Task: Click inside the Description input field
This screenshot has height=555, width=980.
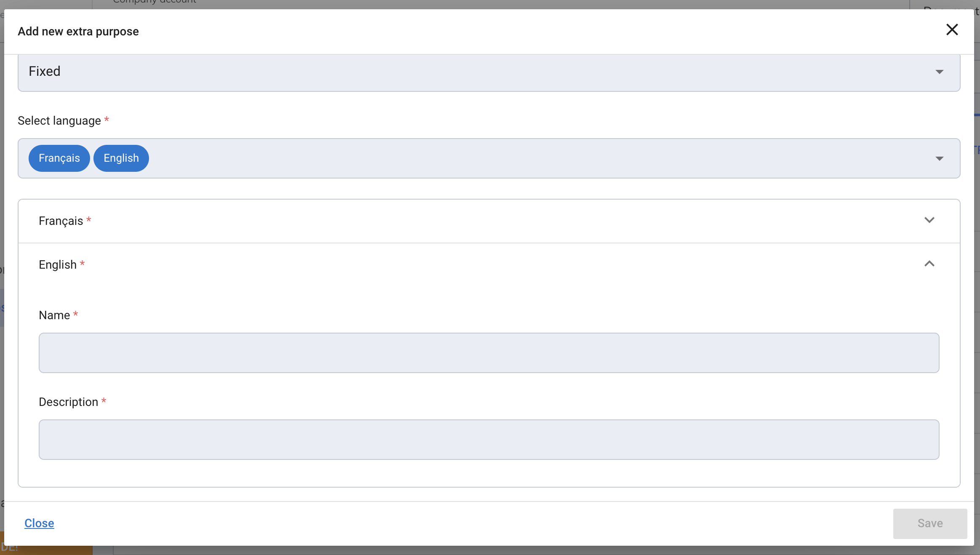Action: (488, 439)
